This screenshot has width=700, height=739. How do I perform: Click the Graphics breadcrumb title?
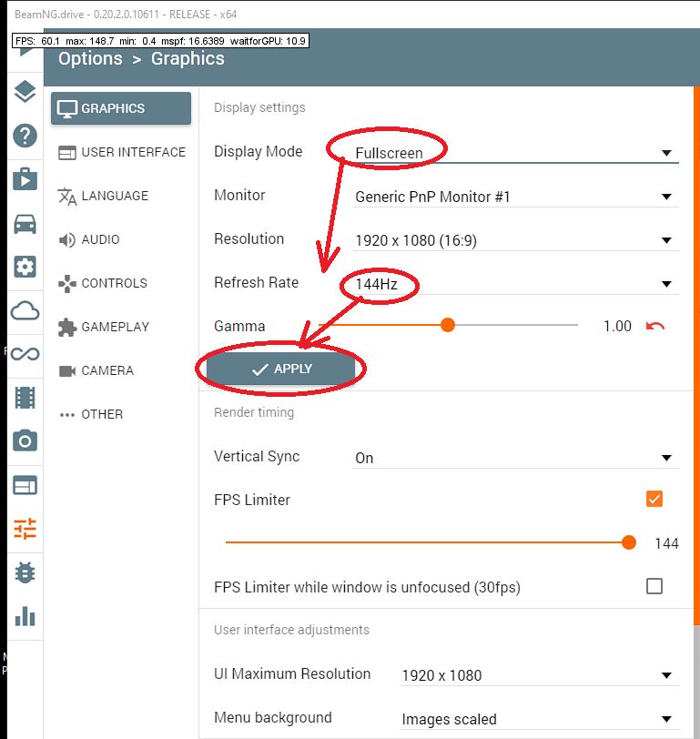tap(188, 59)
